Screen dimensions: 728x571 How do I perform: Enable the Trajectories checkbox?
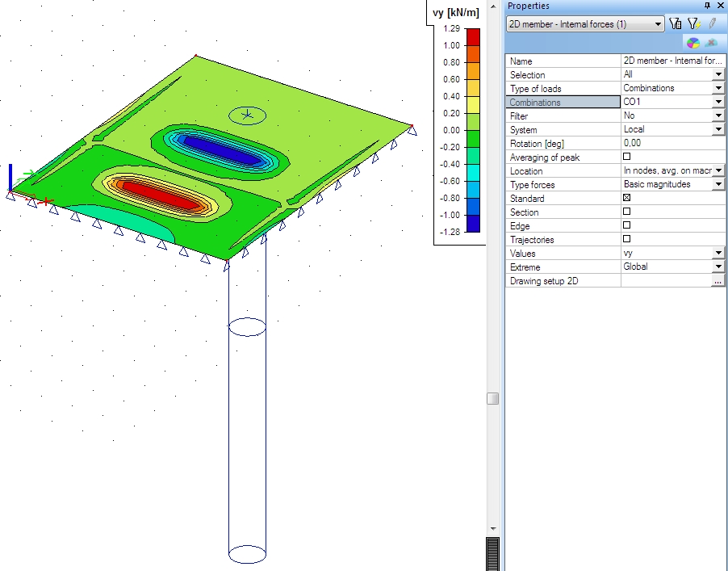click(x=627, y=239)
